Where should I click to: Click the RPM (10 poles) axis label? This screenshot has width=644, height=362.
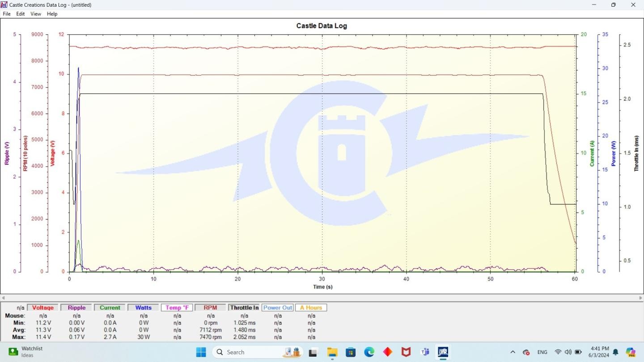point(25,153)
